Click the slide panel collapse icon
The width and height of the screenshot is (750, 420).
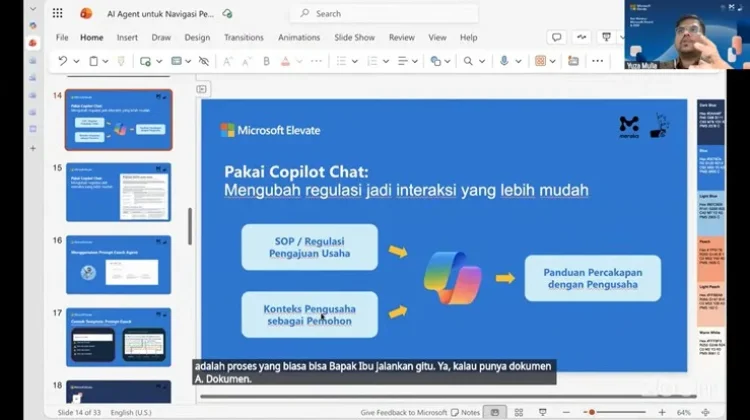201,89
